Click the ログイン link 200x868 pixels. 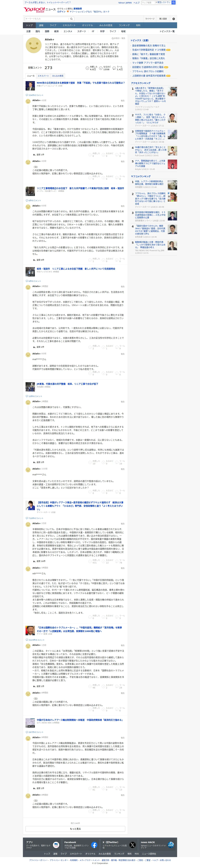(61, 11)
